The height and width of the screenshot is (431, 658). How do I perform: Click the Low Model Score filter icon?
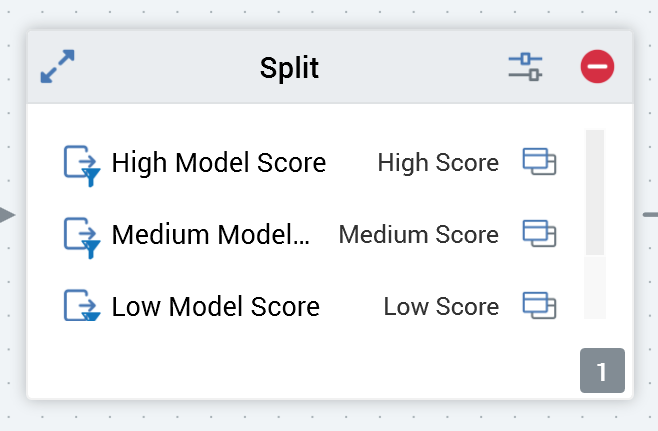[x=82, y=306]
